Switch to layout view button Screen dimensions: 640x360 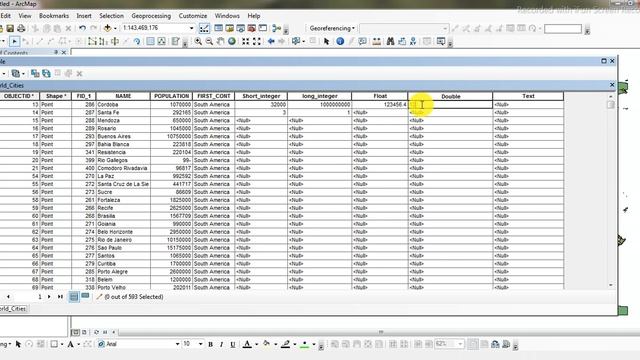[84, 332]
